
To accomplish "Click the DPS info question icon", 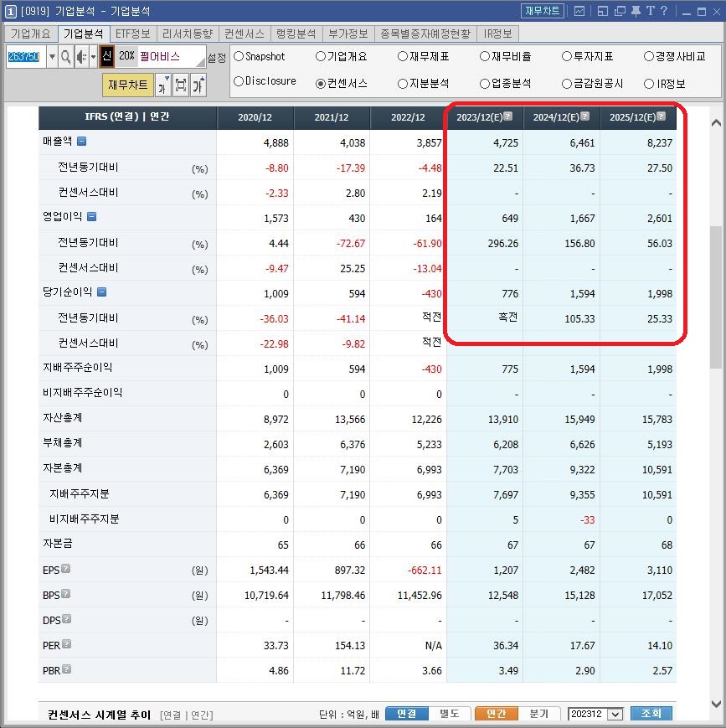I will point(67,619).
